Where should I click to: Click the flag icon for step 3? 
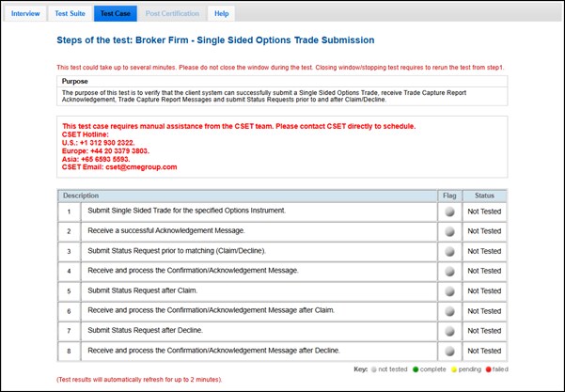point(449,251)
